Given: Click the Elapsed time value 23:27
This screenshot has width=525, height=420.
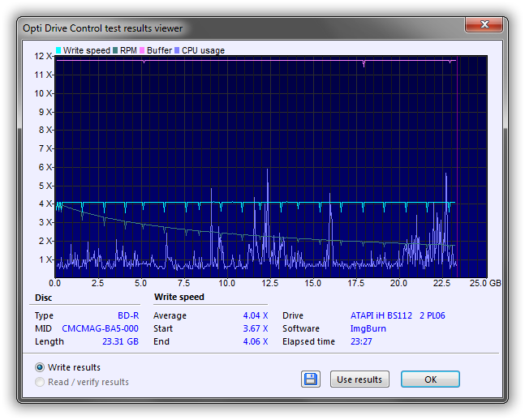Looking at the screenshot, I should tap(361, 341).
